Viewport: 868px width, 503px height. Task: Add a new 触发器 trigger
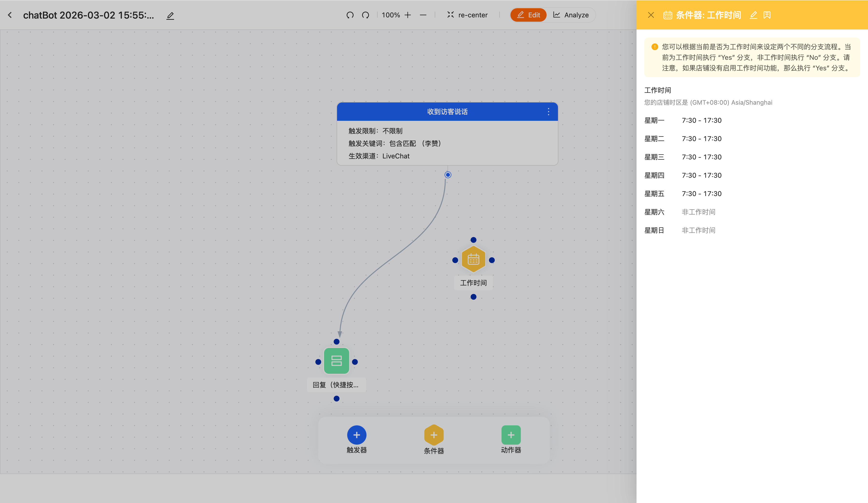click(x=357, y=435)
